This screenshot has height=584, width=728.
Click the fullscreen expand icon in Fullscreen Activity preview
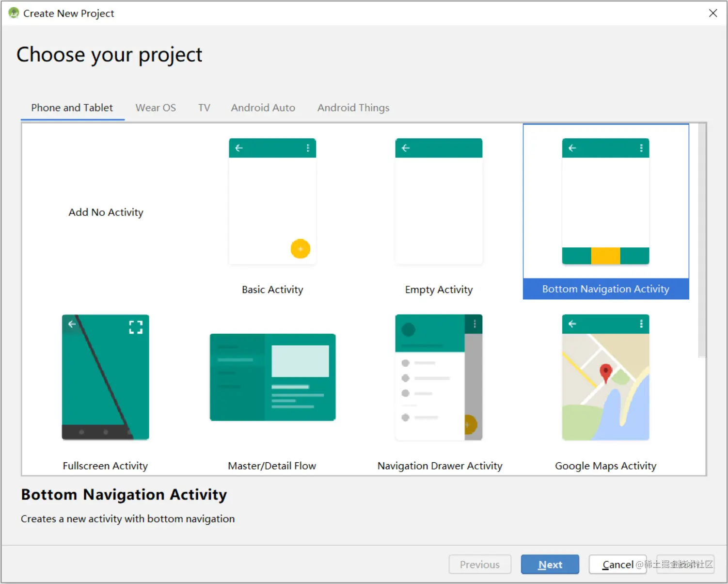(136, 327)
